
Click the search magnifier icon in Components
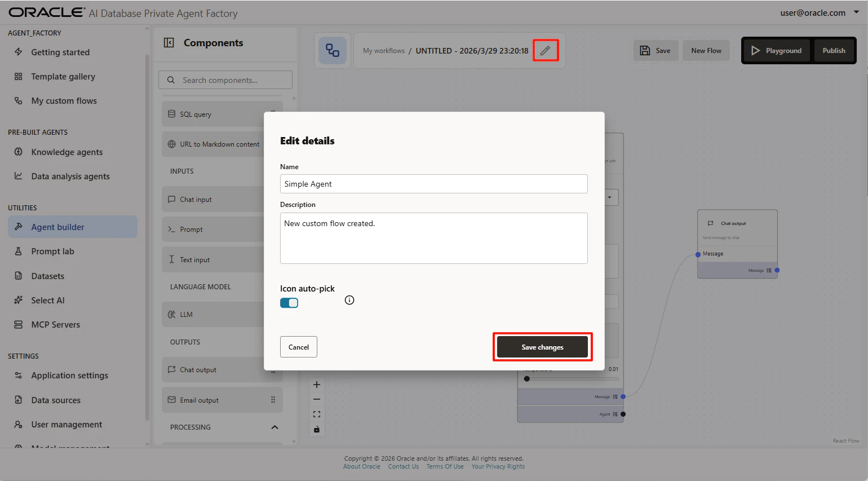point(171,80)
